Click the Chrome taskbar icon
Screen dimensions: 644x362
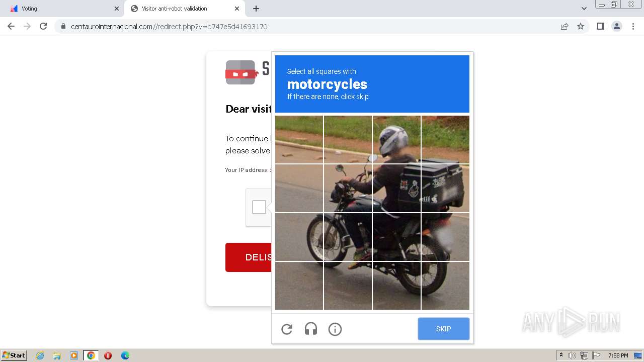(91, 355)
